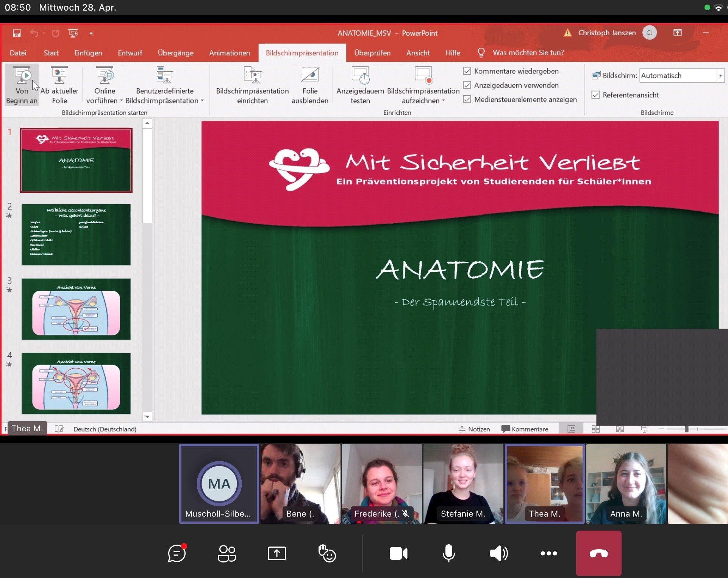Toggle Kommentare wiedergeben checkbox

467,71
